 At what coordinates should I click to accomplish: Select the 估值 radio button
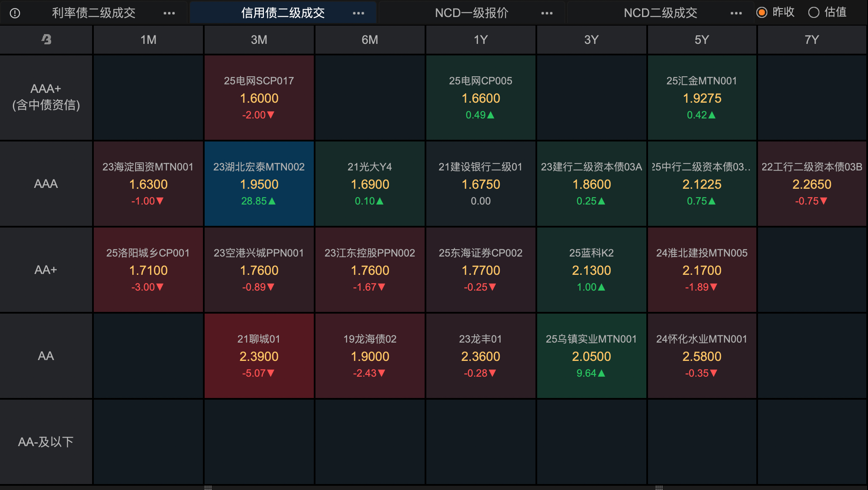(813, 12)
